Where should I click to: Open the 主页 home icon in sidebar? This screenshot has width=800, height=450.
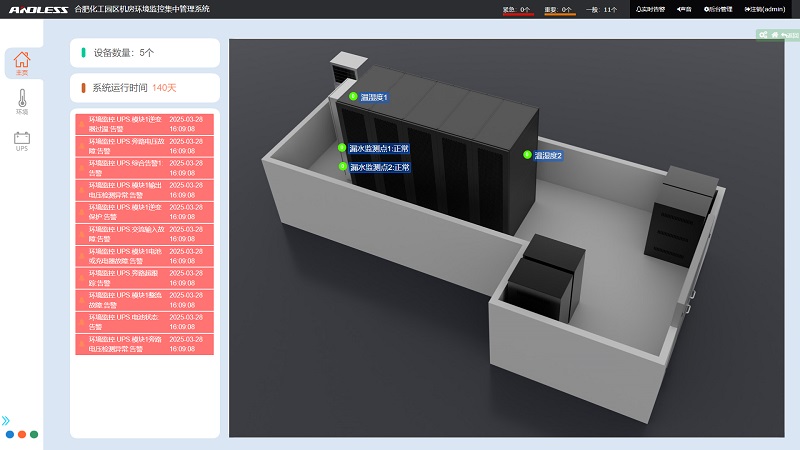(22, 62)
